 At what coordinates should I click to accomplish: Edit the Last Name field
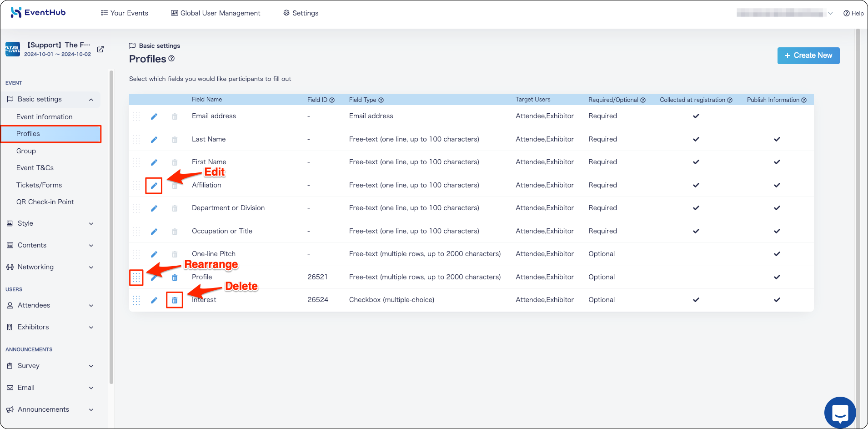(x=154, y=140)
